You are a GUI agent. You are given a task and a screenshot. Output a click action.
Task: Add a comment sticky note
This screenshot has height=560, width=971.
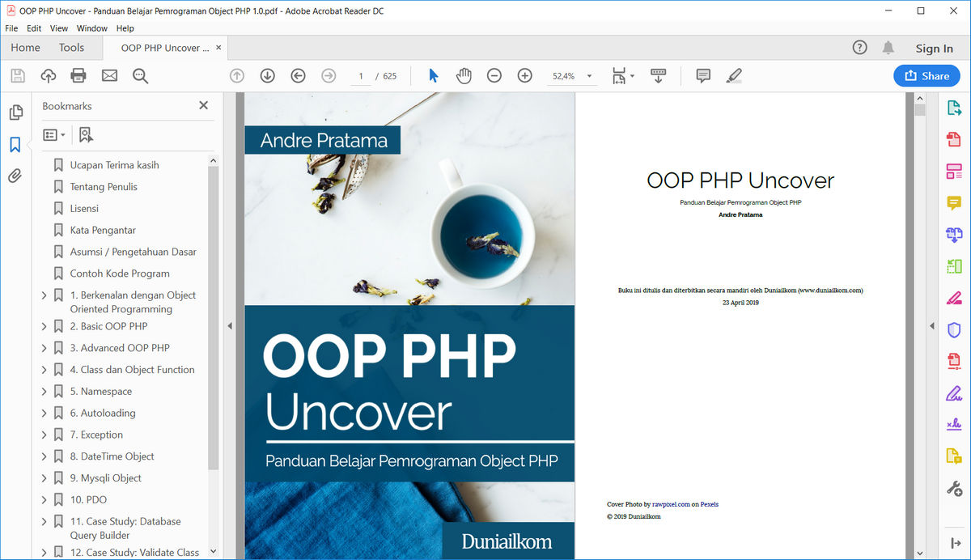(x=703, y=76)
